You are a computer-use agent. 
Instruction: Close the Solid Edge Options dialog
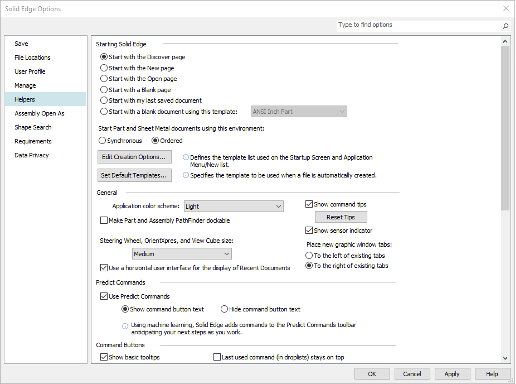[x=506, y=9]
